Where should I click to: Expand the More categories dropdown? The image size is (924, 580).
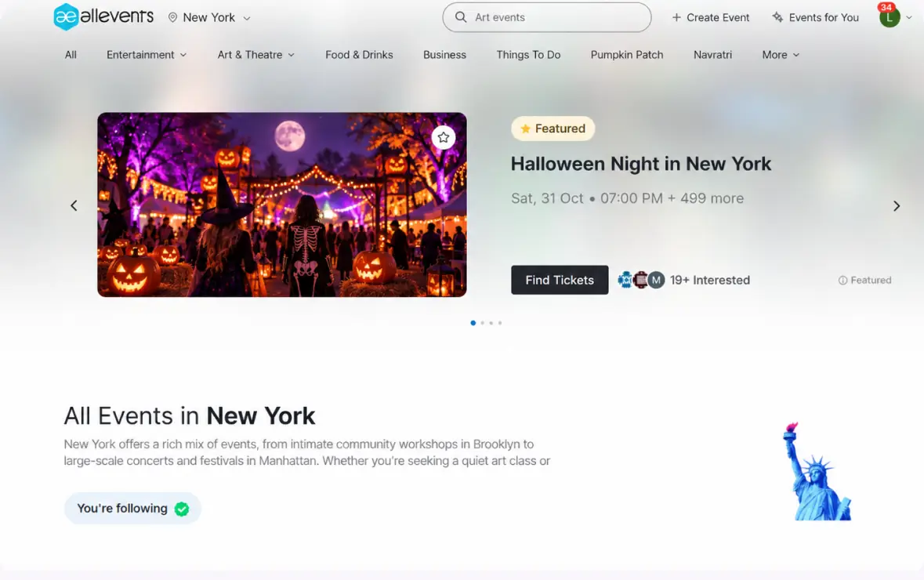coord(781,55)
